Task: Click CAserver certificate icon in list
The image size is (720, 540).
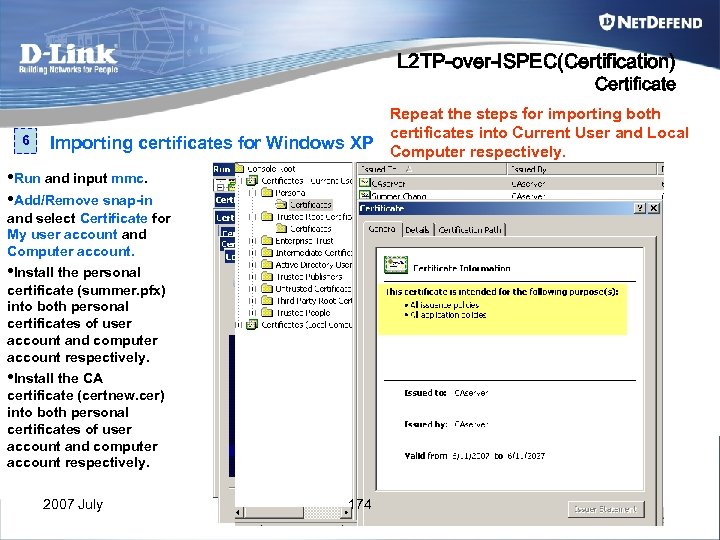Action: (365, 183)
